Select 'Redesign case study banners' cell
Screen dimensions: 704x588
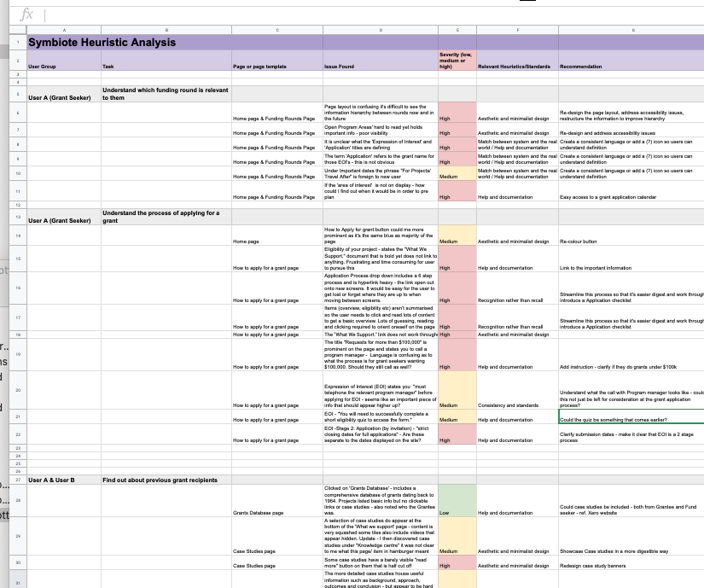tap(631, 563)
